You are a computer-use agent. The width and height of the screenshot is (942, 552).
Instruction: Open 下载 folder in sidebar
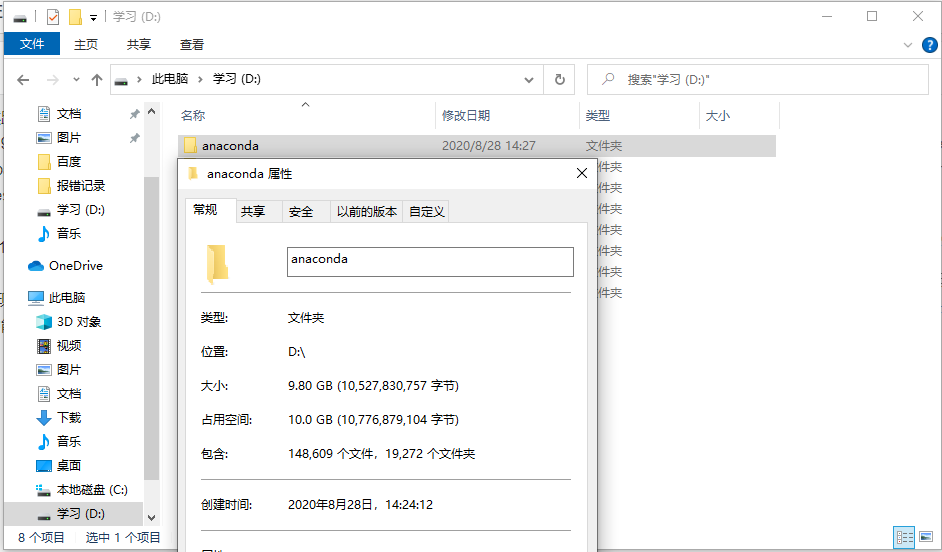69,417
